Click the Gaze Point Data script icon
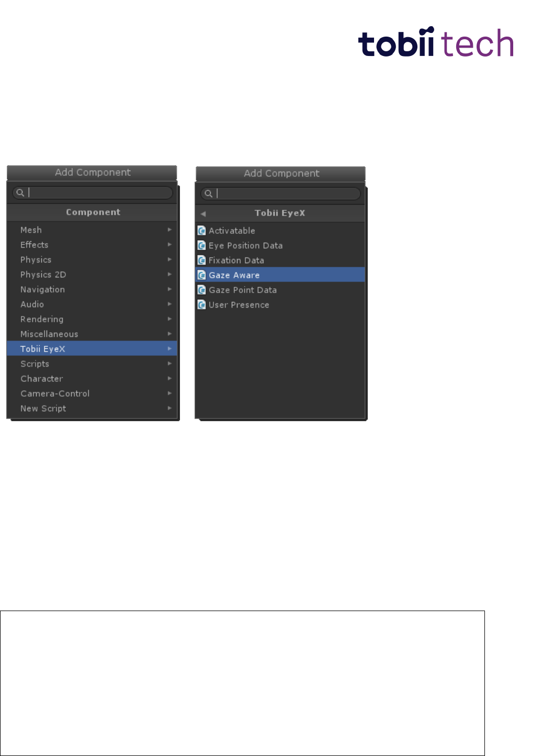 [201, 290]
